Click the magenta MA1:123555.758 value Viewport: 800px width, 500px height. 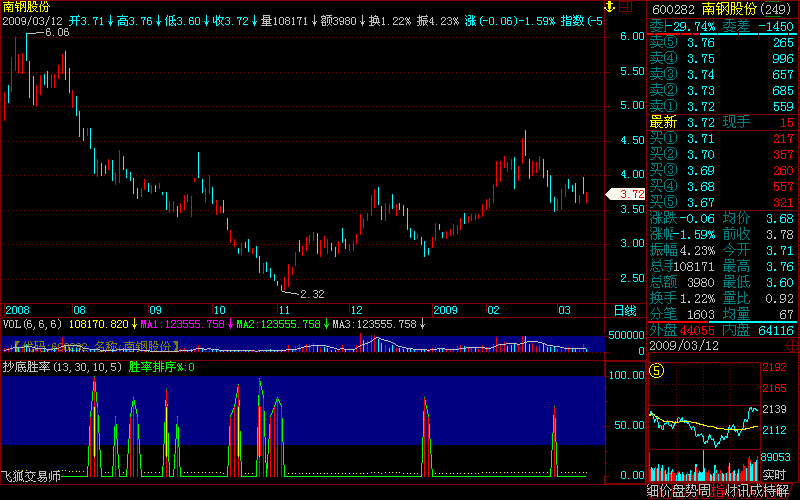[183, 324]
